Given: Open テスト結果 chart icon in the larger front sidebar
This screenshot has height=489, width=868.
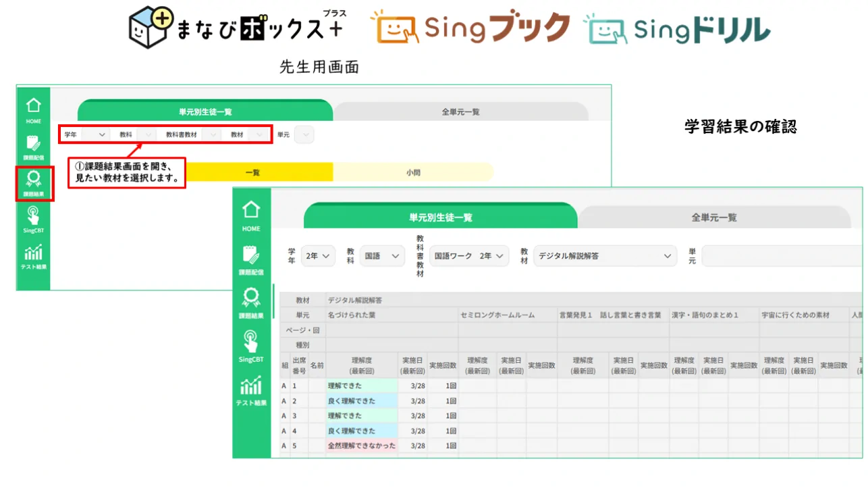Looking at the screenshot, I should pyautogui.click(x=251, y=390).
